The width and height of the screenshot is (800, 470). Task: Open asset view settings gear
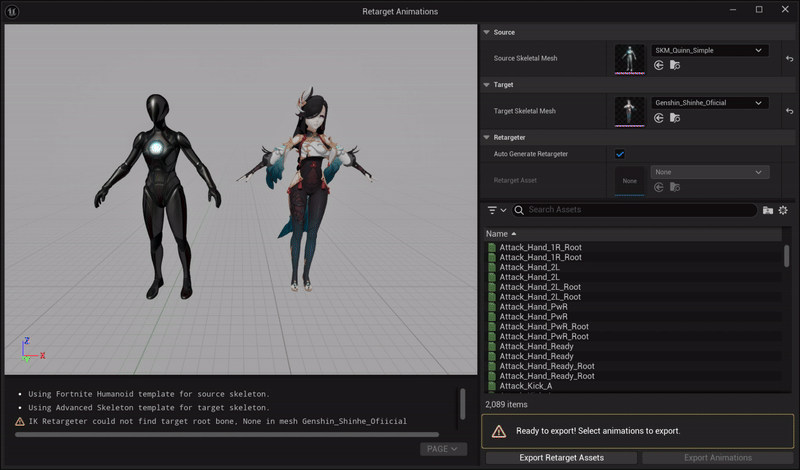coord(783,210)
